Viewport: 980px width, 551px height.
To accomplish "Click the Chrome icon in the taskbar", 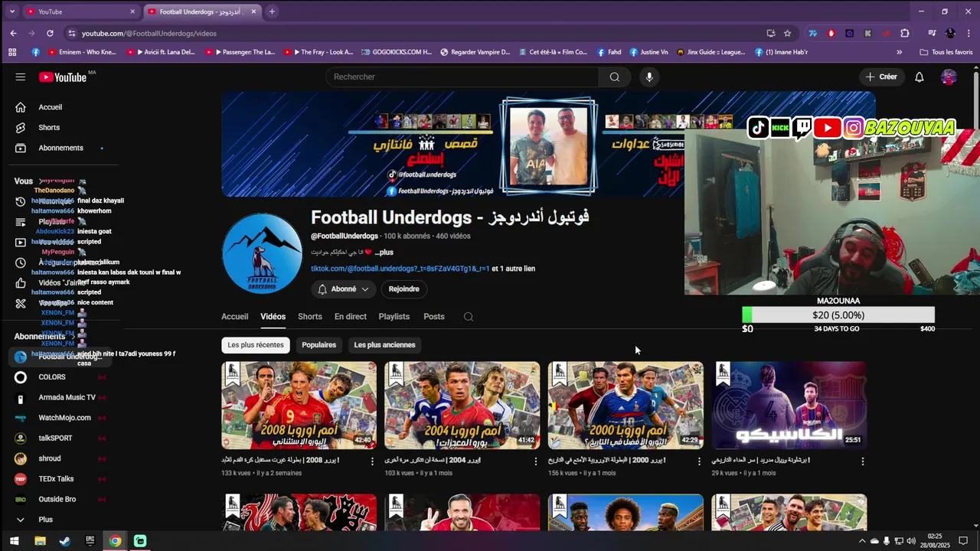I will pos(115,541).
